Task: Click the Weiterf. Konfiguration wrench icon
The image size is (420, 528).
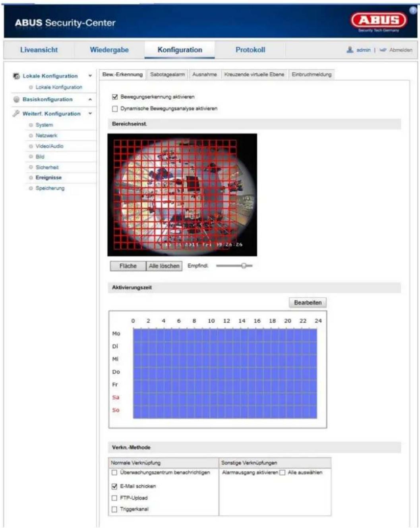Action: [16, 113]
